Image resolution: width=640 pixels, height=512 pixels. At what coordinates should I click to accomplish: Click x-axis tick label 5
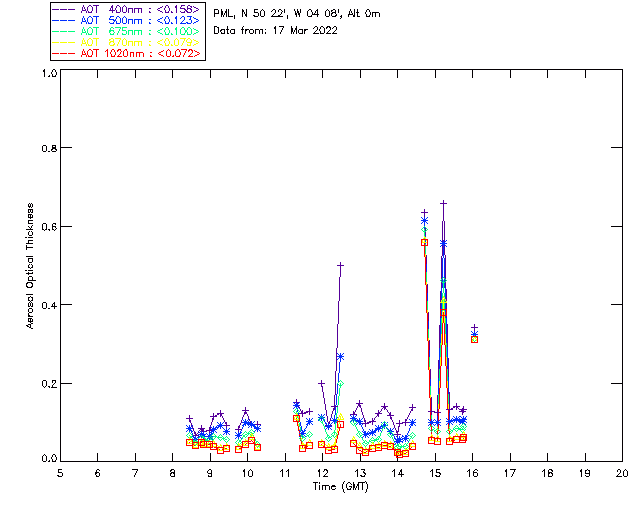tap(60, 473)
